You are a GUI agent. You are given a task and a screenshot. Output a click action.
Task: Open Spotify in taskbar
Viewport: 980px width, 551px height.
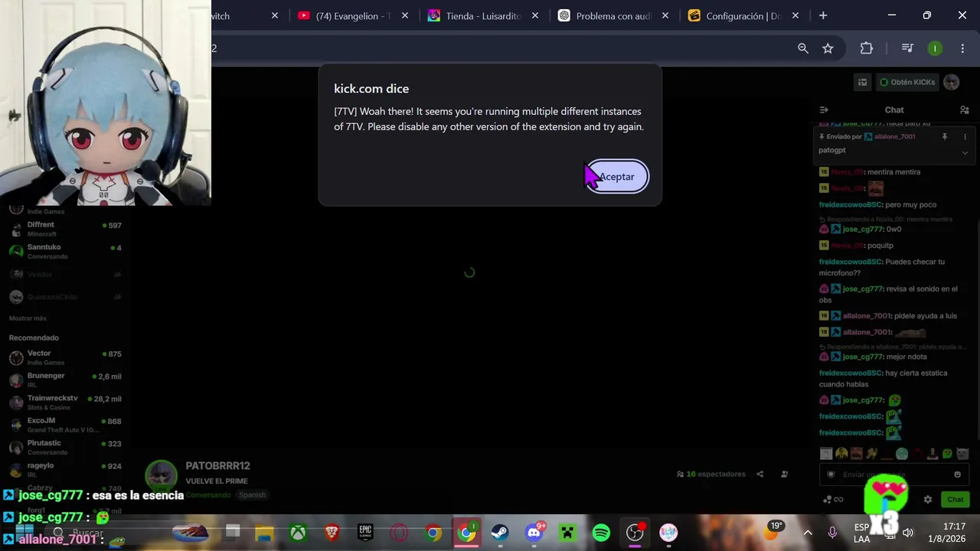(x=601, y=533)
